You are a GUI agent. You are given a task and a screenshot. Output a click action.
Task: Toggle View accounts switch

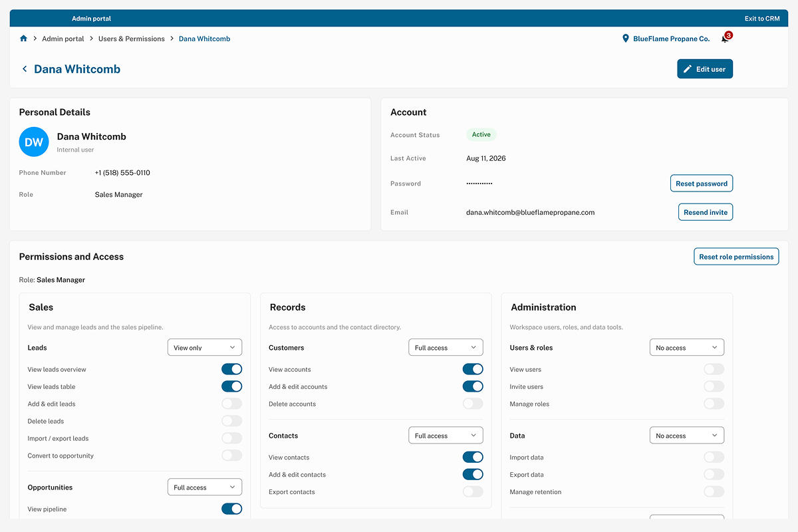tap(473, 369)
